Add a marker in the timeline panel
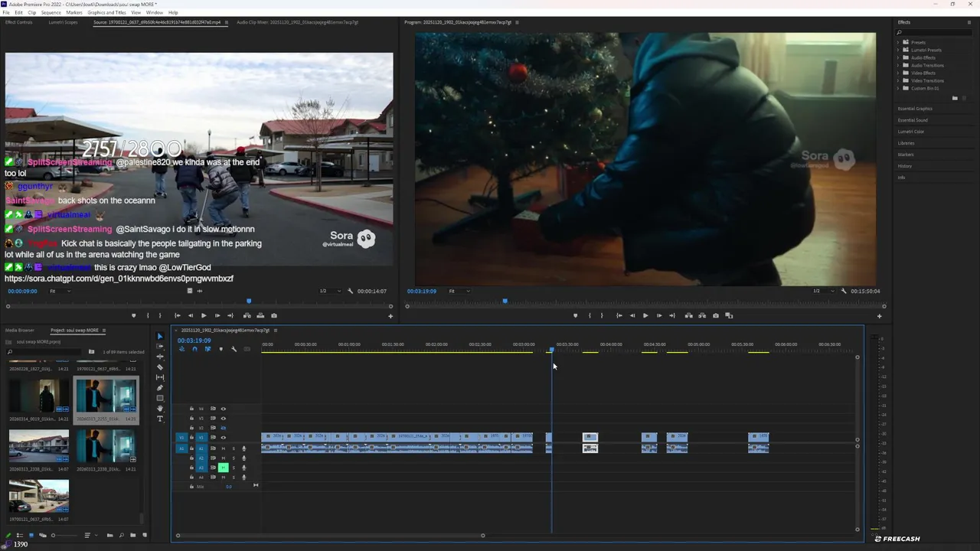The height and width of the screenshot is (551, 980). pyautogui.click(x=220, y=349)
